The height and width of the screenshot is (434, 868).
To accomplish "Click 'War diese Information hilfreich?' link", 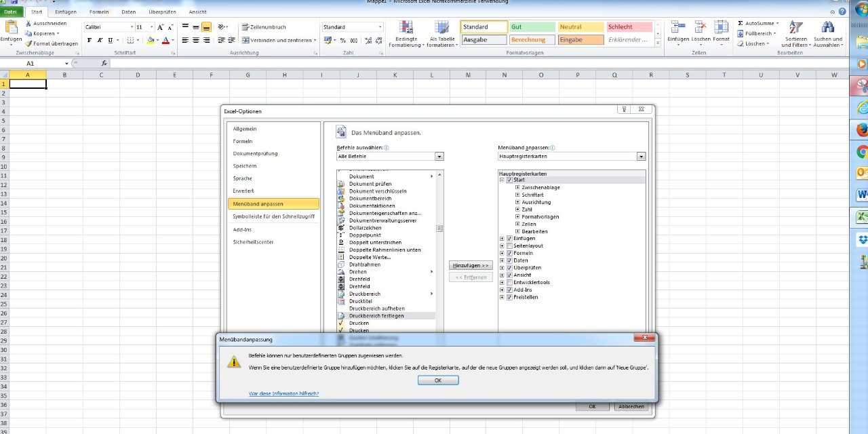I will pyautogui.click(x=283, y=393).
